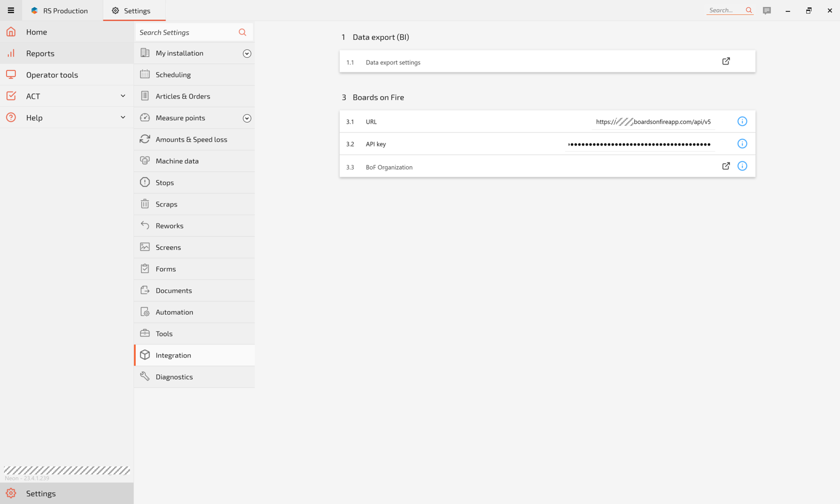Click the Search Settings magnifier icon
The height and width of the screenshot is (504, 840).
click(x=242, y=32)
